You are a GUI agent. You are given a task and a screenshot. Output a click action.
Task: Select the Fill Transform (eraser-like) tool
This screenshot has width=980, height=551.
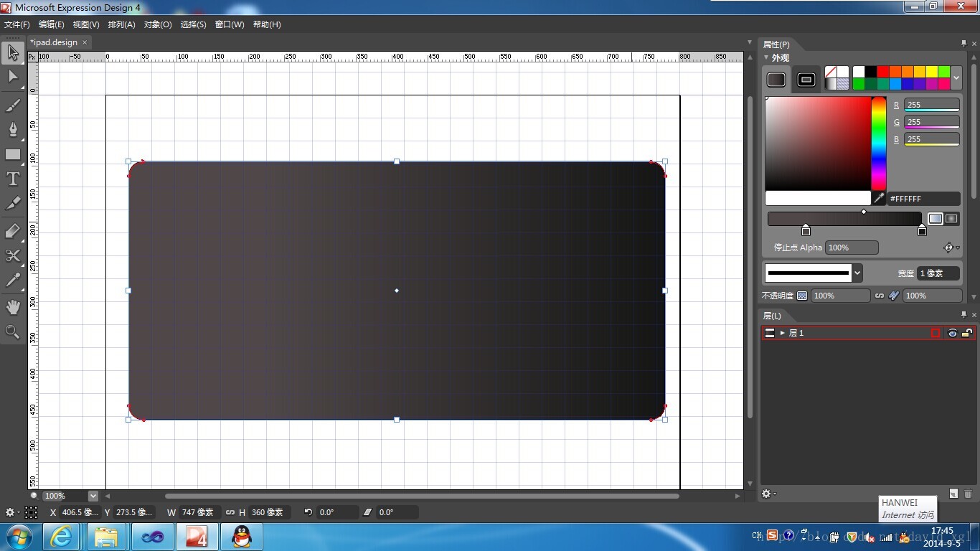[x=13, y=231]
